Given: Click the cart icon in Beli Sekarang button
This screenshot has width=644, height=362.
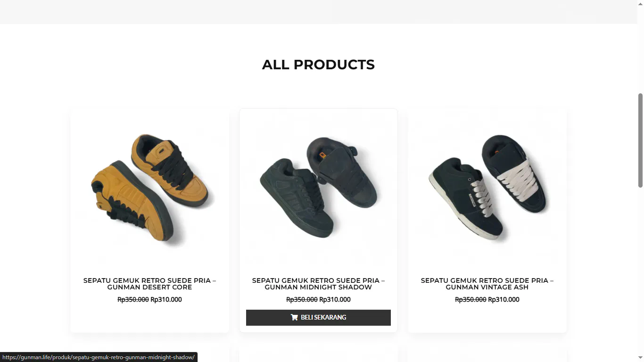Looking at the screenshot, I should pyautogui.click(x=294, y=318).
